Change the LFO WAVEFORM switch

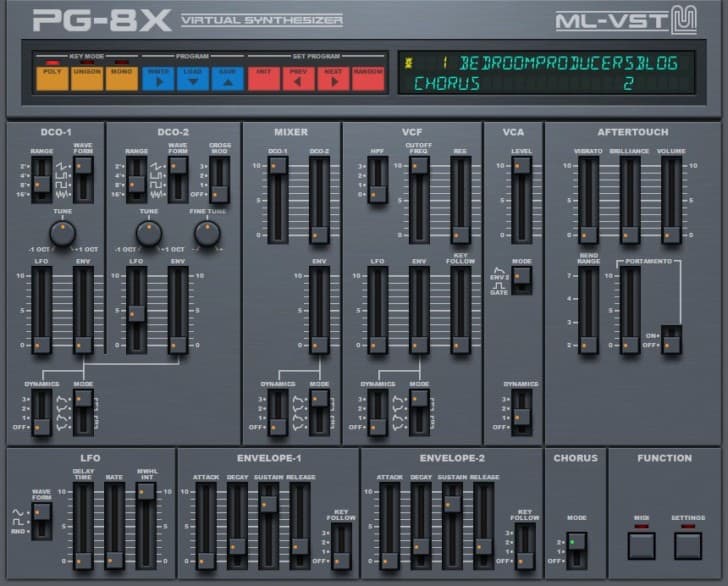coord(41,521)
